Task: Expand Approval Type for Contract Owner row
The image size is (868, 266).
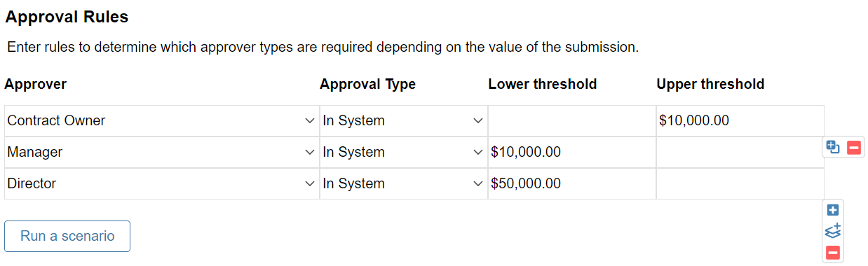Action: [x=403, y=120]
